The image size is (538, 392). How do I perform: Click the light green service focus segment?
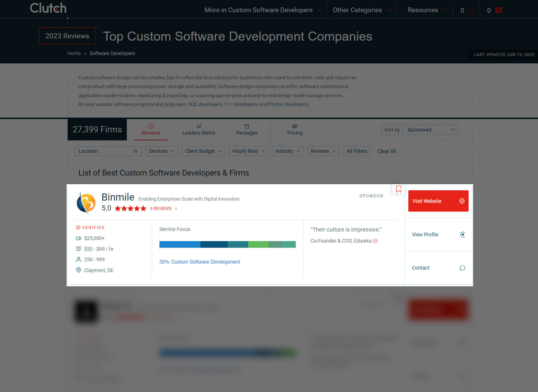258,244
